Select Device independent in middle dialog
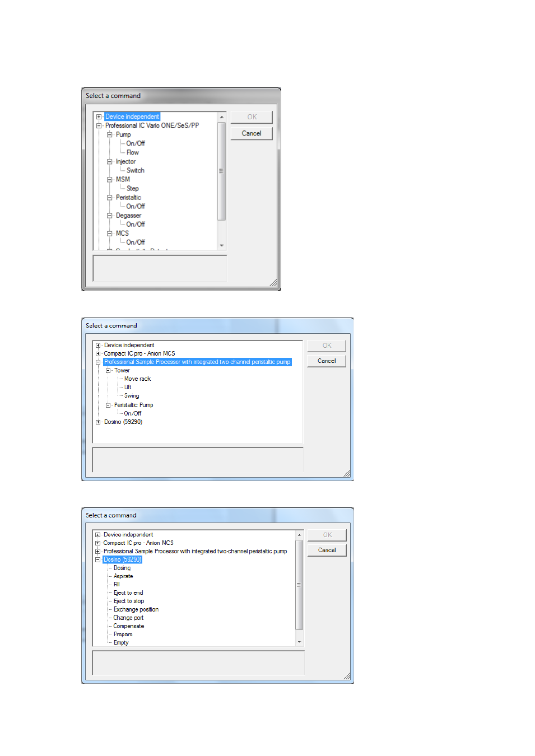 pyautogui.click(x=129, y=345)
